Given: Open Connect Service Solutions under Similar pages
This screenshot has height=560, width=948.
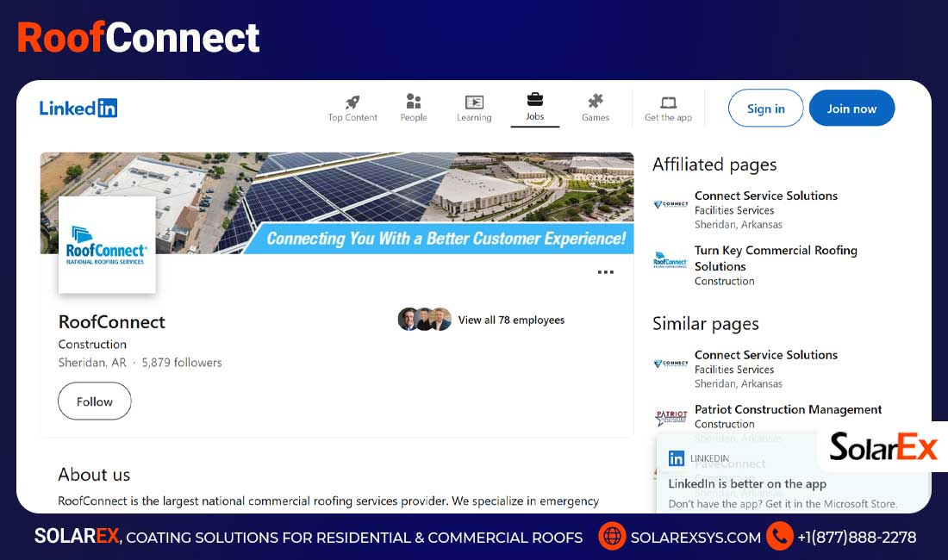Looking at the screenshot, I should point(766,355).
